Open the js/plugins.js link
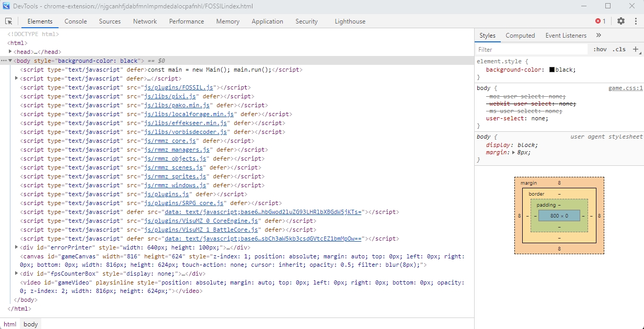 pyautogui.click(x=167, y=194)
